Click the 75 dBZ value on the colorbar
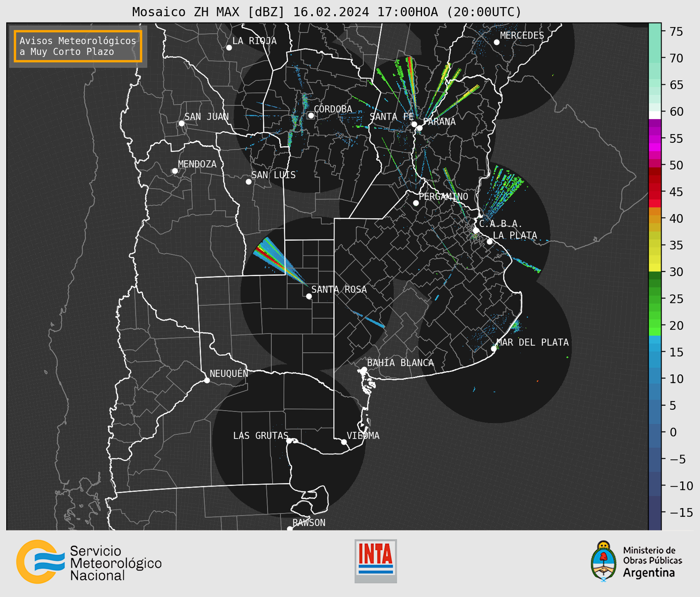Image resolution: width=700 pixels, height=597 pixels. pos(676,32)
